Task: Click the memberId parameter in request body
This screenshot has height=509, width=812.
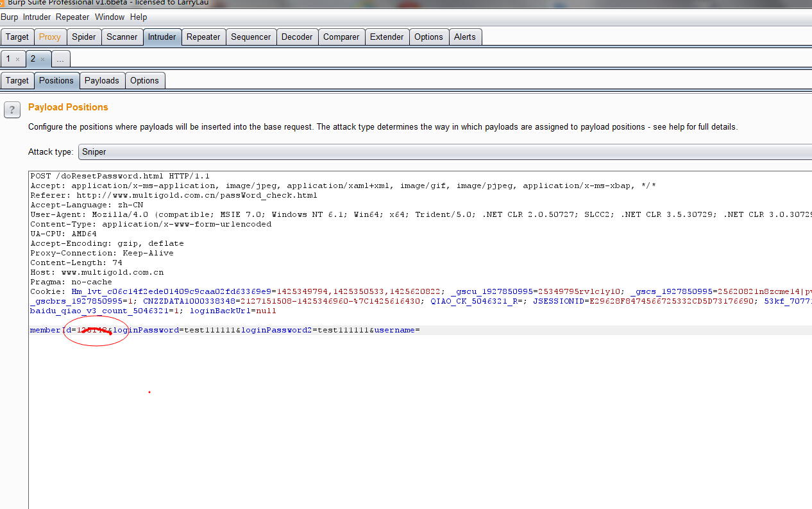Action: coord(51,330)
